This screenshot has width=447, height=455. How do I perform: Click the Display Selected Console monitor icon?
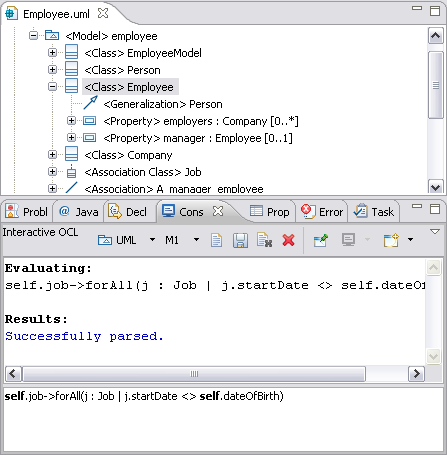click(348, 240)
